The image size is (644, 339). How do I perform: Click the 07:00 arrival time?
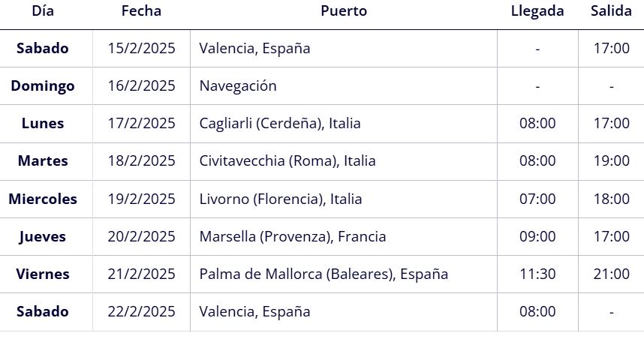(x=537, y=199)
